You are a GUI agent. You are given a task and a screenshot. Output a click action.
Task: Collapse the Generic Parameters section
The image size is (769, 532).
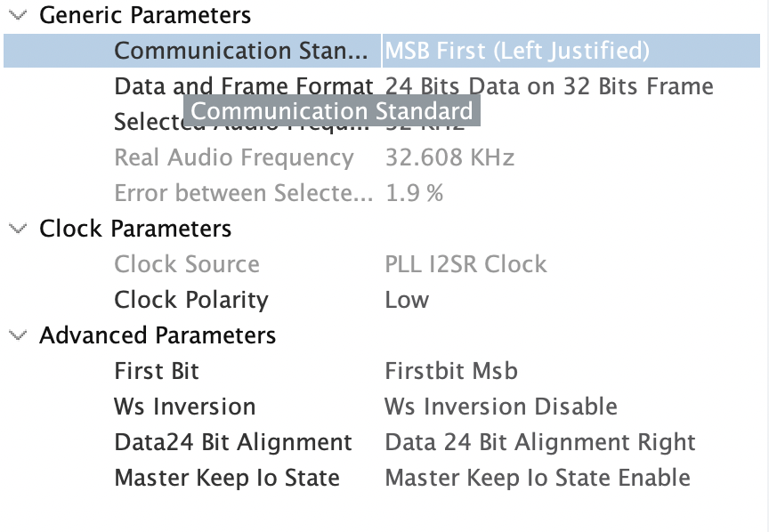click(x=15, y=15)
